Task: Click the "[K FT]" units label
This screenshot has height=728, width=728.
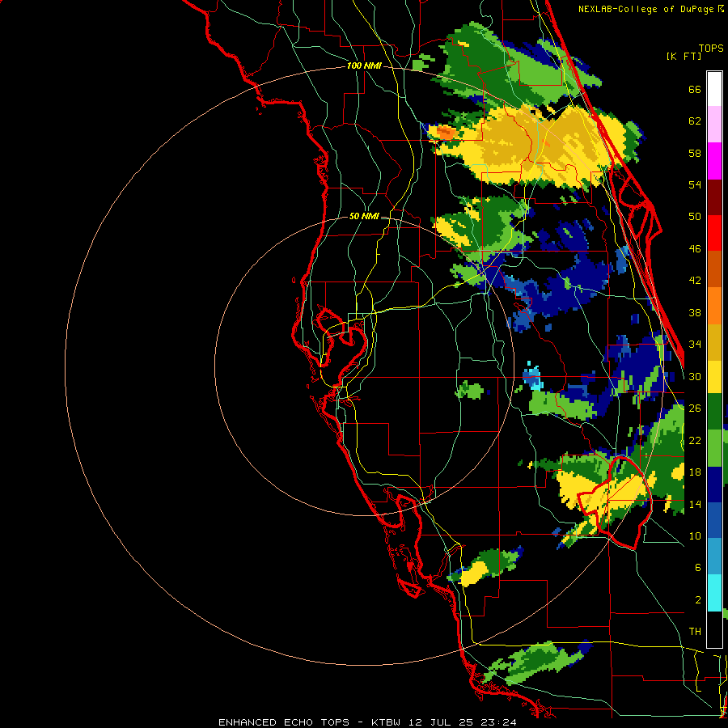Action: (684, 57)
